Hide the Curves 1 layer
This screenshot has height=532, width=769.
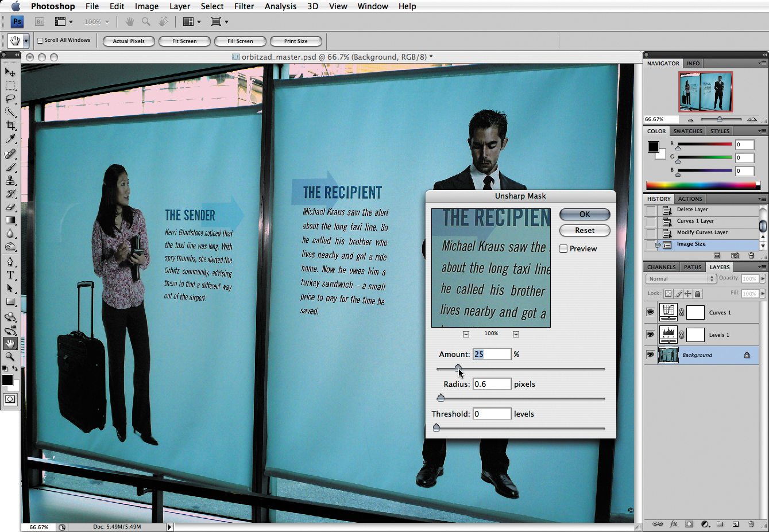tap(650, 312)
